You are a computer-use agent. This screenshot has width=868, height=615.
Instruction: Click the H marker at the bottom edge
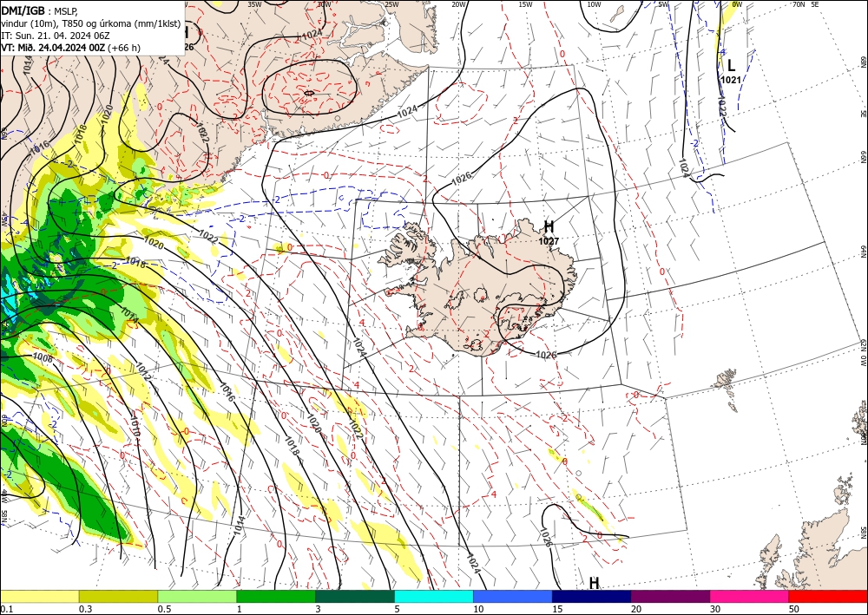594,583
